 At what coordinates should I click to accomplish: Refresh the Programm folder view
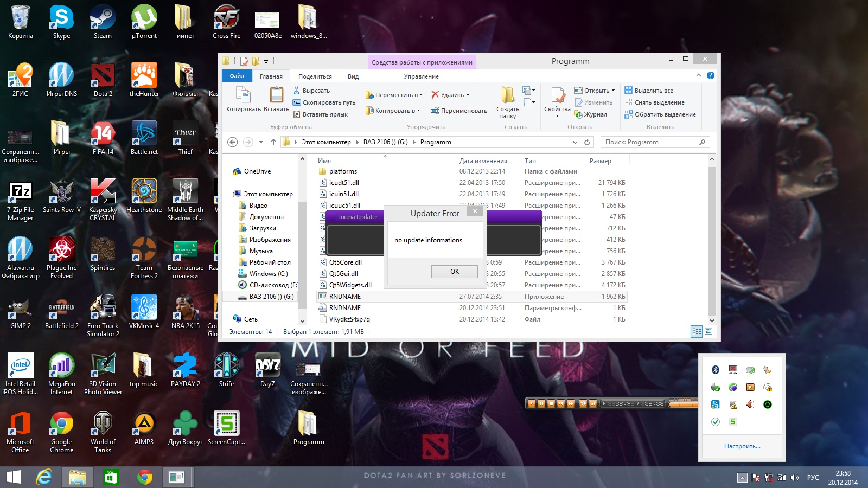click(x=587, y=142)
